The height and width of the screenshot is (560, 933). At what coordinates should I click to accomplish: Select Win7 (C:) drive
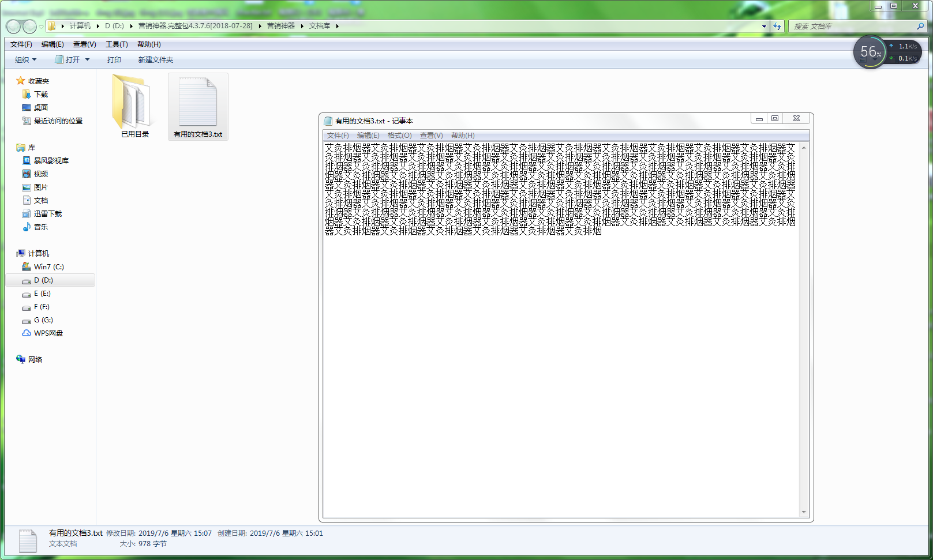(x=48, y=267)
